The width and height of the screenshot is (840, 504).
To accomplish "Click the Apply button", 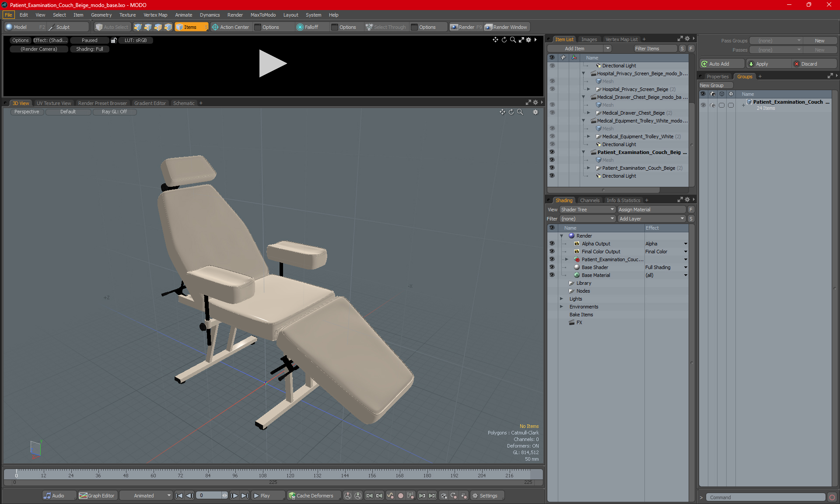I will [x=768, y=64].
